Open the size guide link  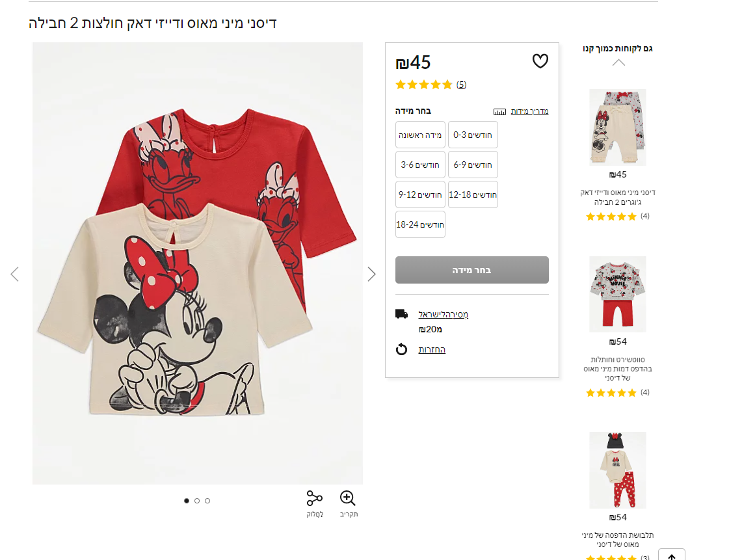[529, 111]
